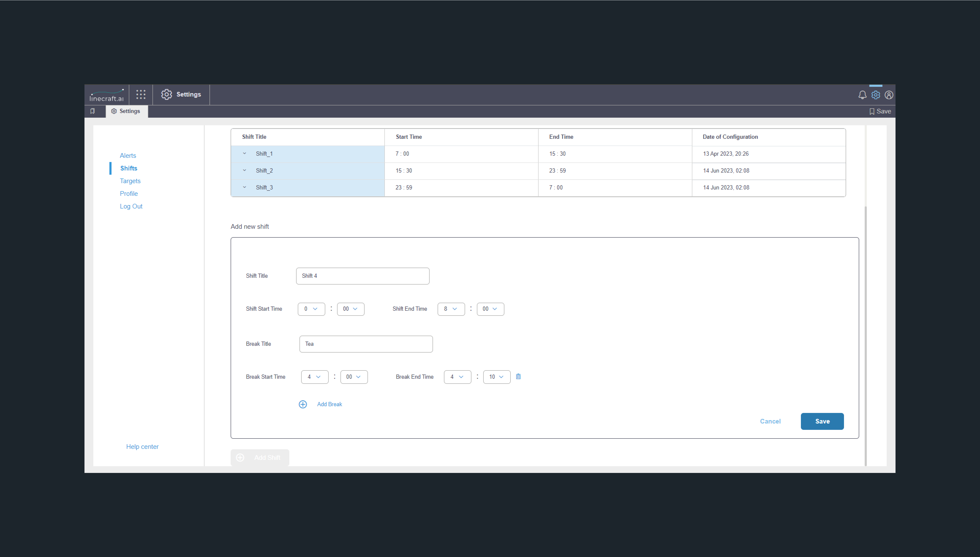Image resolution: width=980 pixels, height=557 pixels.
Task: Save the new shift with blue button
Action: tap(822, 421)
